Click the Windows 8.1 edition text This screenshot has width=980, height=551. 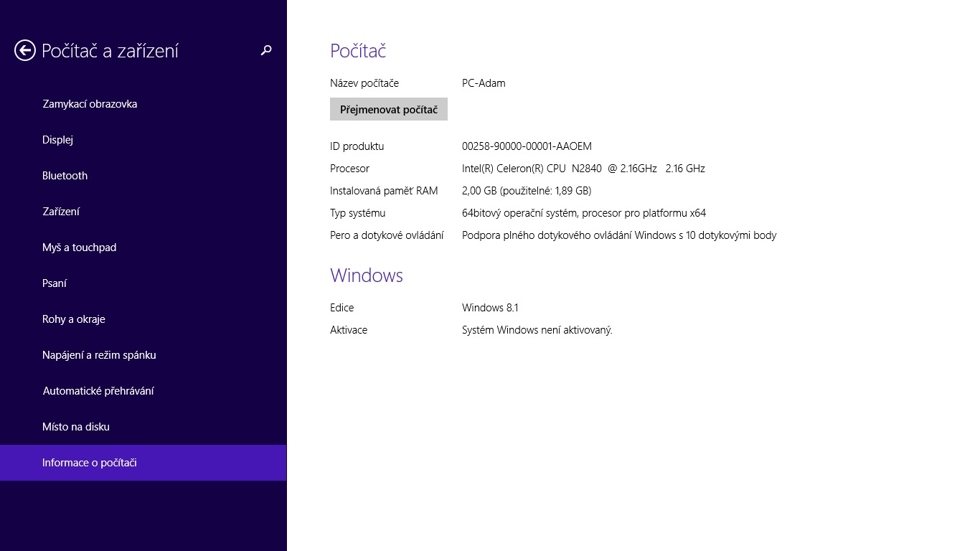point(490,308)
